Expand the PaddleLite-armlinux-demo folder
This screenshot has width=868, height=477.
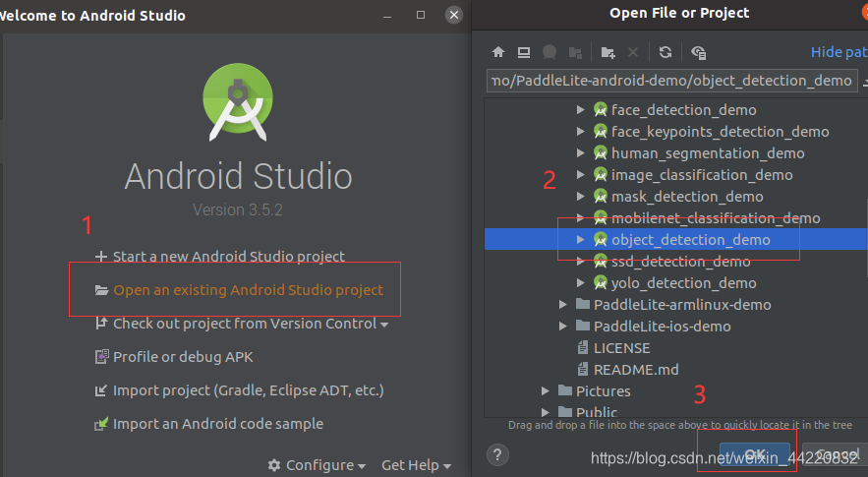[x=562, y=304]
